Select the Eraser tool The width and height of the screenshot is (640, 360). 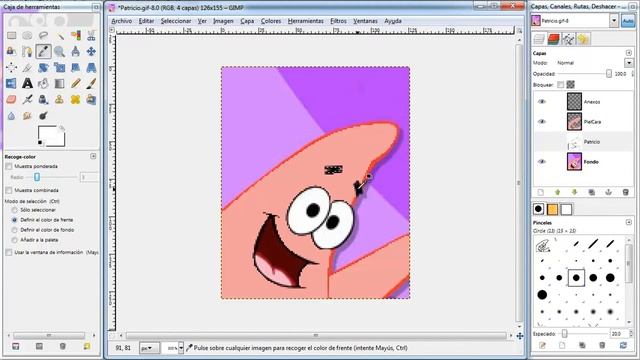coord(11,100)
